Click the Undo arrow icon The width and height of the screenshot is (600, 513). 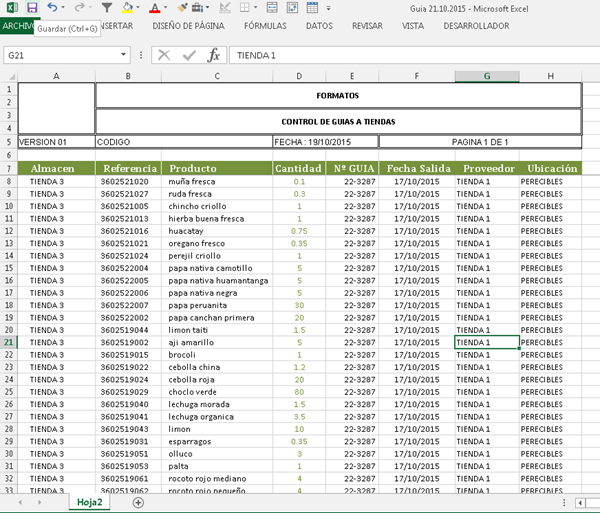pyautogui.click(x=52, y=8)
